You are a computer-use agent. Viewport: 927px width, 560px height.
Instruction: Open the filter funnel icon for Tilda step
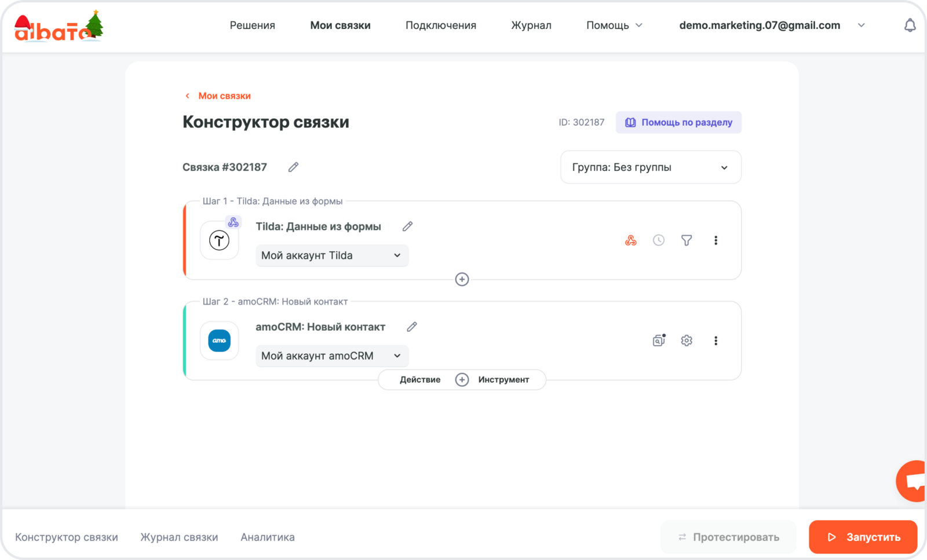coord(686,240)
